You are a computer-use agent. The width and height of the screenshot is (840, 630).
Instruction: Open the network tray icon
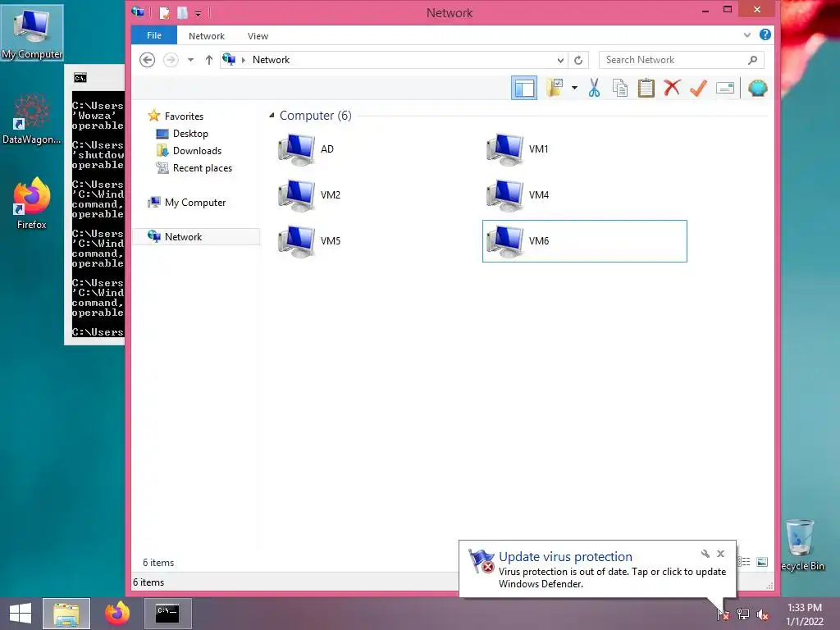743,614
